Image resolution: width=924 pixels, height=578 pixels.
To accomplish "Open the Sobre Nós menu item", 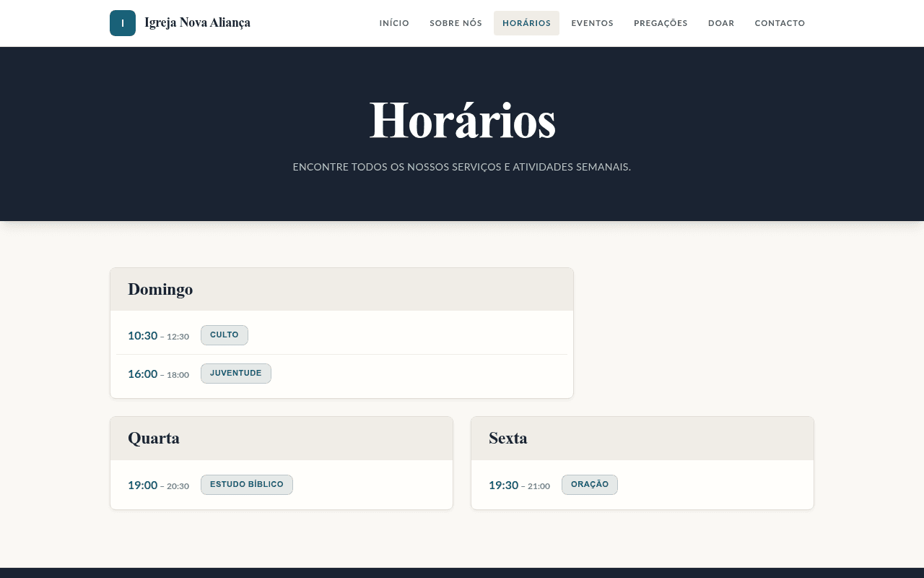I will pyautogui.click(x=456, y=23).
